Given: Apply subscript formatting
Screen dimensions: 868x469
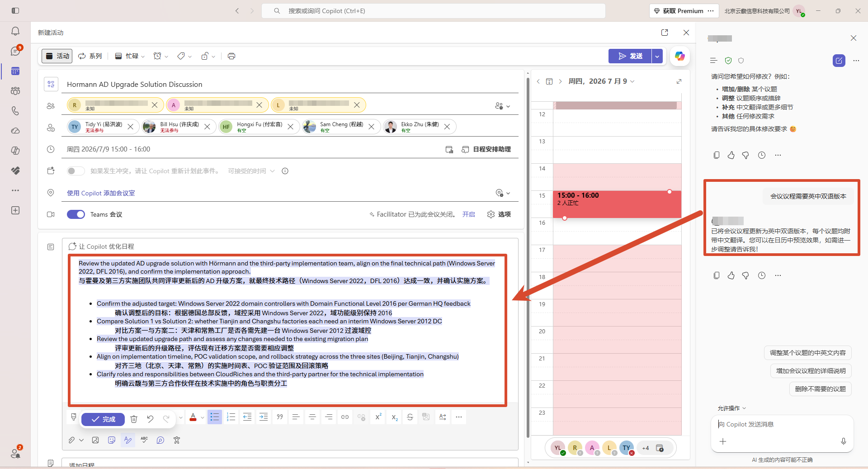Looking at the screenshot, I should pos(394,417).
